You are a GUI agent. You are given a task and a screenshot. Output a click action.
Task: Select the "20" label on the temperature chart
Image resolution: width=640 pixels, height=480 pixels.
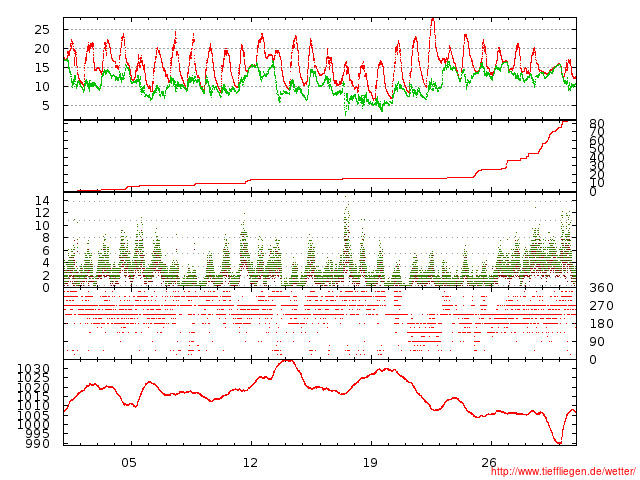[42, 49]
